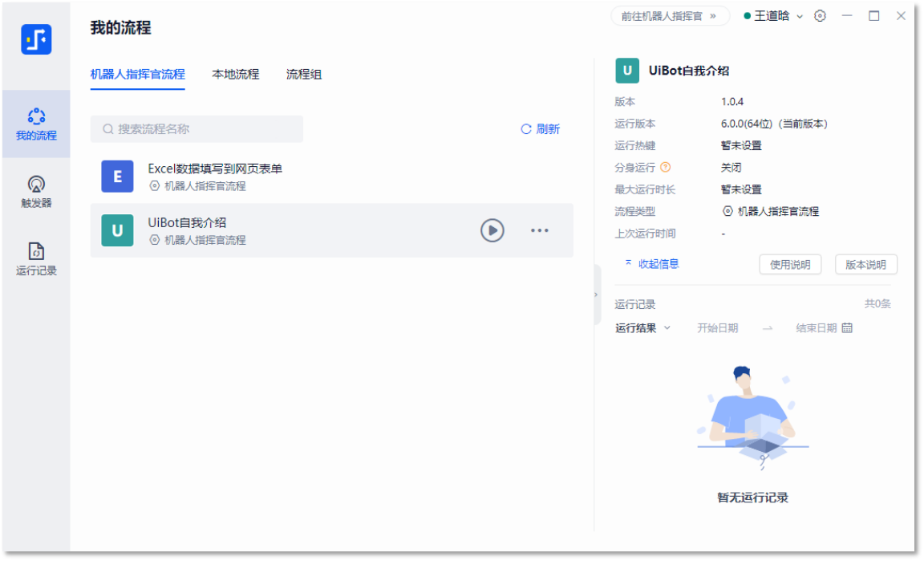Viewport: 924px width, 561px height.
Task: Maximize the window
Action: click(x=874, y=16)
